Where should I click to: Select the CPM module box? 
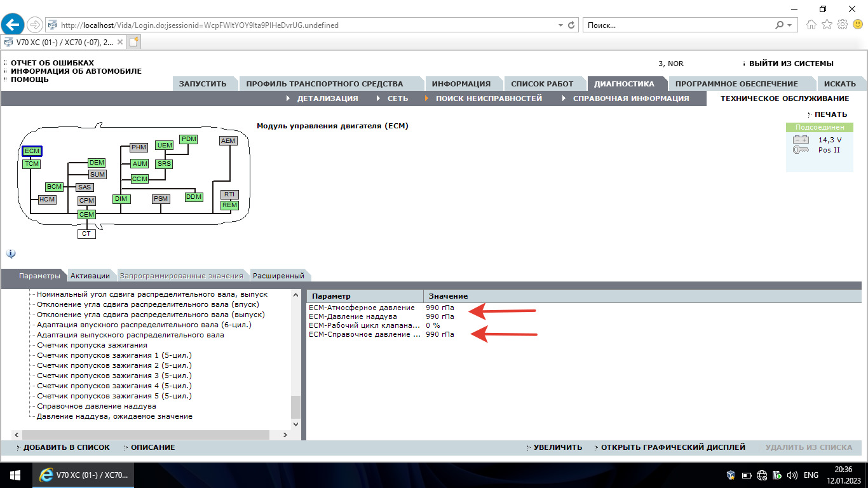coord(86,201)
